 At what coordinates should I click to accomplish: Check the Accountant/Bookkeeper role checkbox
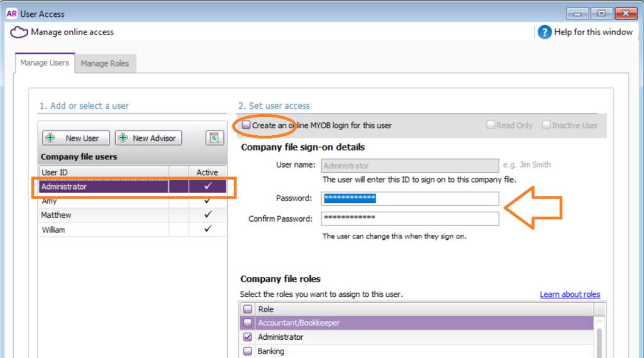click(248, 323)
